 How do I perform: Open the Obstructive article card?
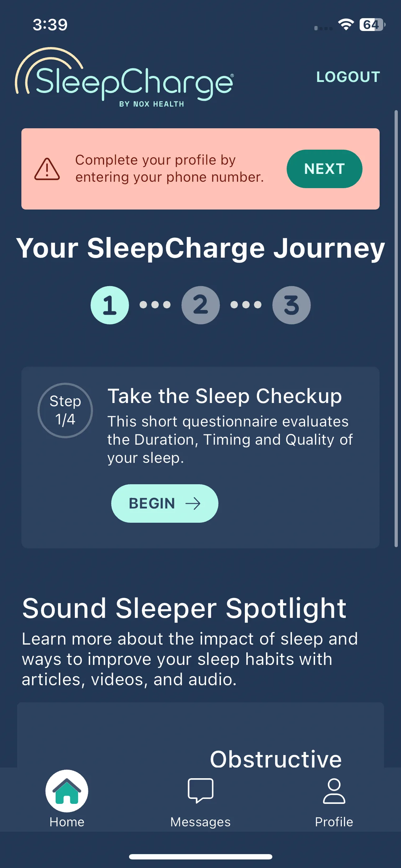pos(200,735)
